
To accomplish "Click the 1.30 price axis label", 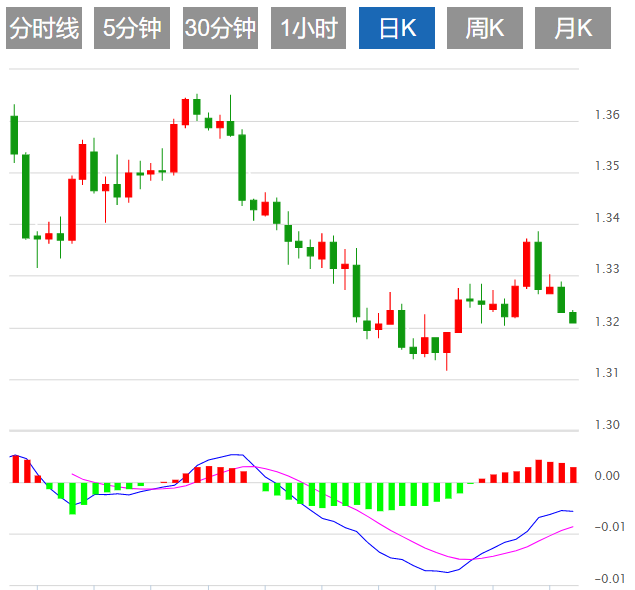I will pyautogui.click(x=607, y=424).
